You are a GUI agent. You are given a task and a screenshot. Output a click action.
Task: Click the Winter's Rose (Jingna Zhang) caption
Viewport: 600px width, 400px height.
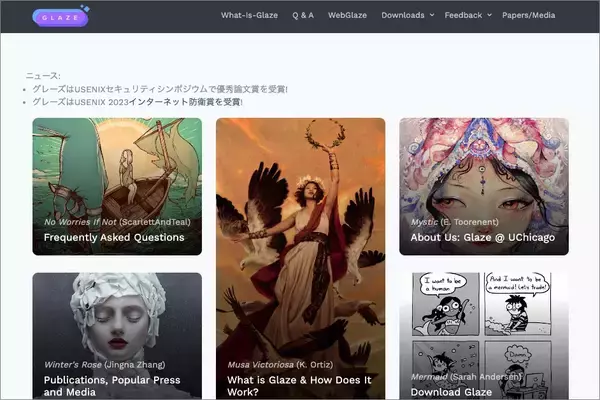104,365
